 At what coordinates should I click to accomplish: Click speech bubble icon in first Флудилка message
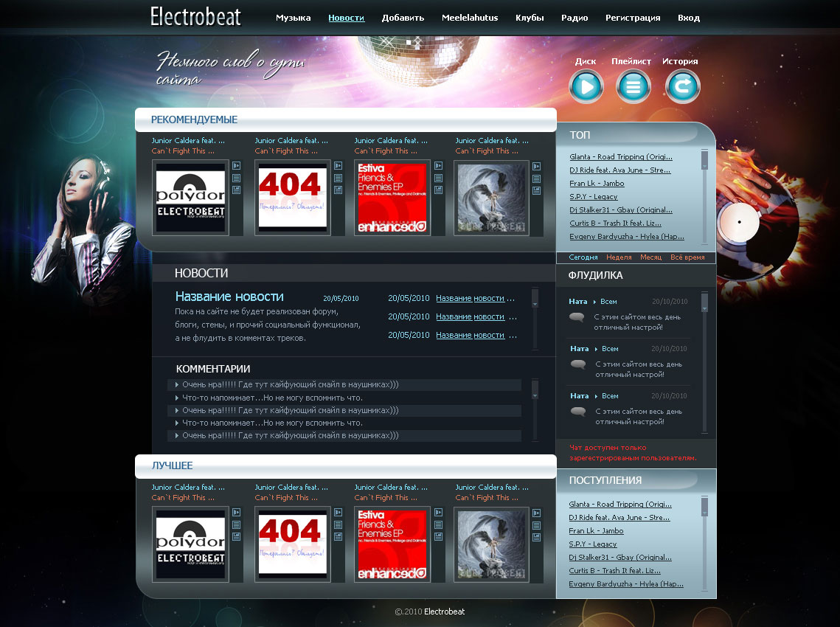577,317
